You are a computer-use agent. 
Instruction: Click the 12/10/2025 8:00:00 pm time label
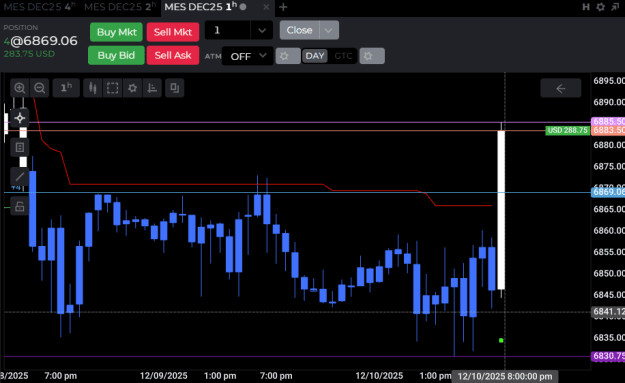click(505, 376)
